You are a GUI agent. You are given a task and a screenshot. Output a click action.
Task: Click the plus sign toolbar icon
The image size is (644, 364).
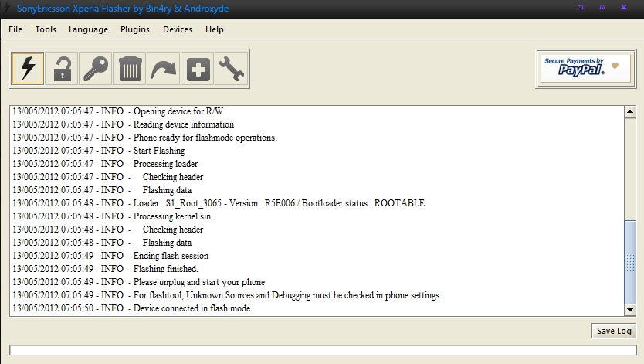(x=198, y=69)
